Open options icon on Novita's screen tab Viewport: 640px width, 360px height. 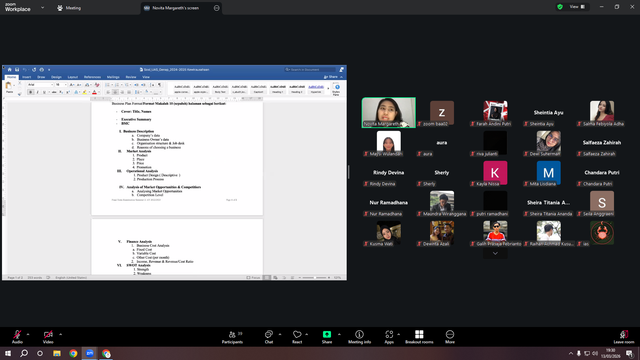pos(216,8)
